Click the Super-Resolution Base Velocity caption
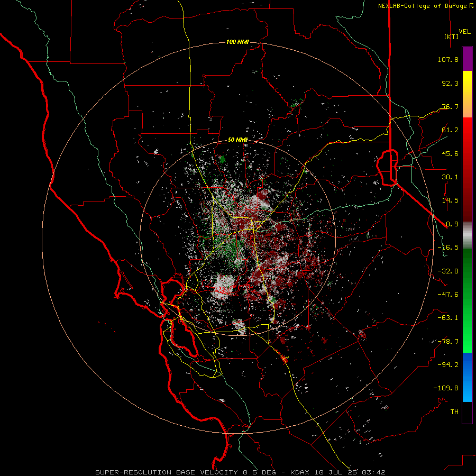Viewport: 476px width, 476px height. point(240,472)
